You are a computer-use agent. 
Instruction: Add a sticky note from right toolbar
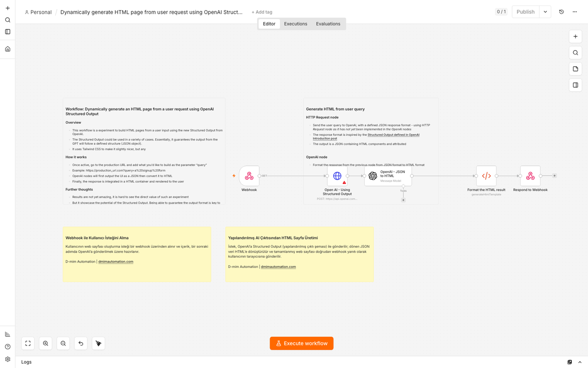(x=575, y=69)
